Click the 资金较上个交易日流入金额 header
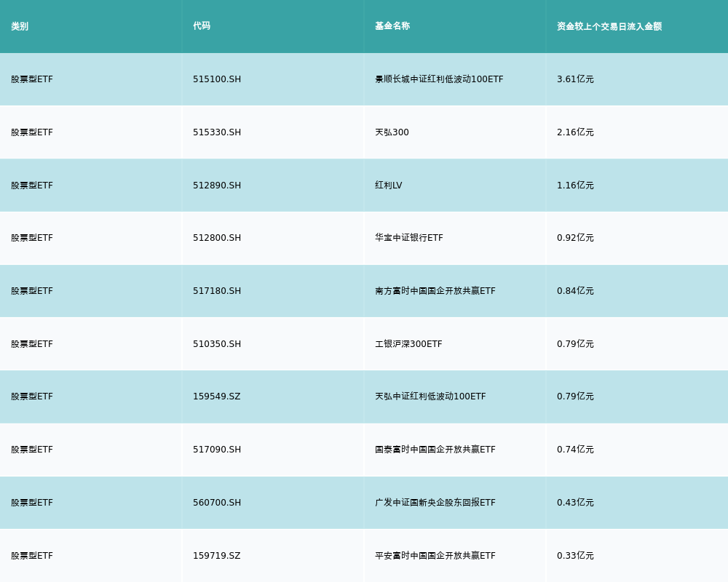 (x=609, y=26)
